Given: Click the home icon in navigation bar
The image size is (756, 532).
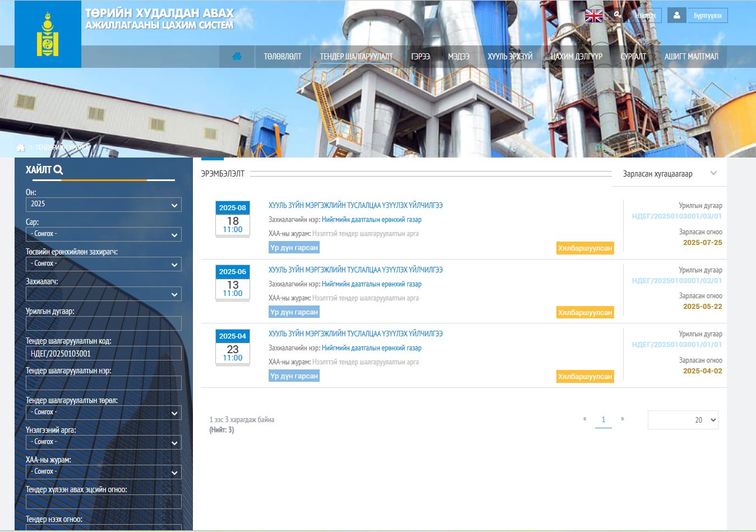Looking at the screenshot, I should click(237, 56).
